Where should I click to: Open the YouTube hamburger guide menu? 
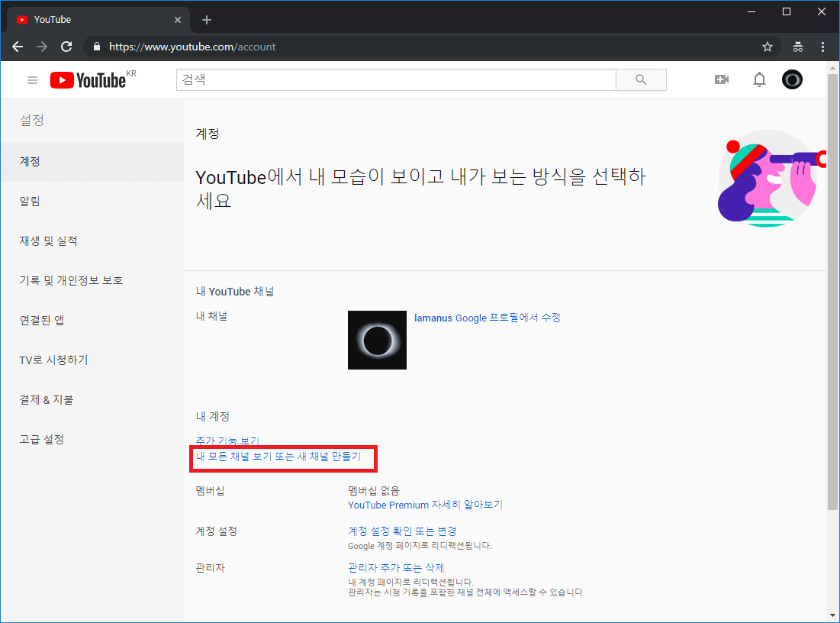32,80
